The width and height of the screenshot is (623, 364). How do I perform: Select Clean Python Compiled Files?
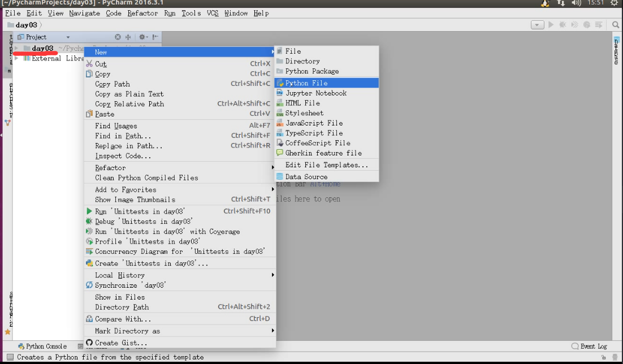point(180,177)
